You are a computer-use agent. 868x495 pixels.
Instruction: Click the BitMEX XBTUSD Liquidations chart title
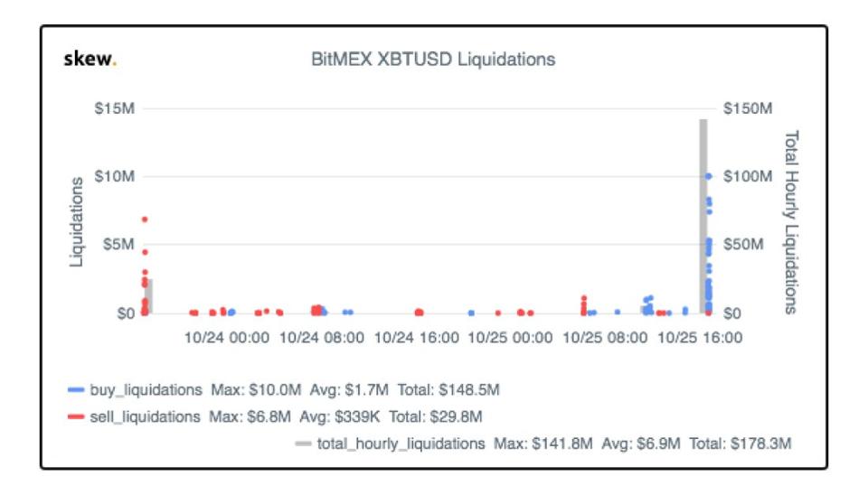(x=433, y=60)
